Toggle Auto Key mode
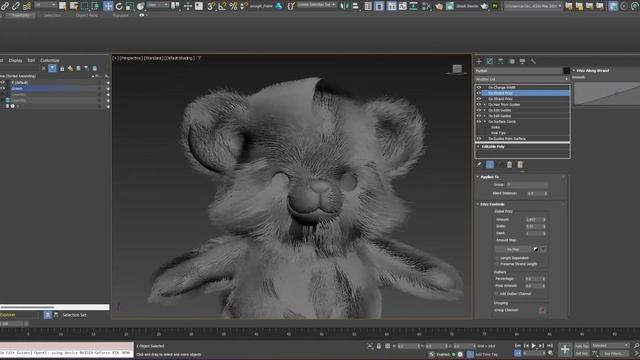This screenshot has height=360, width=640. pyautogui.click(x=582, y=346)
